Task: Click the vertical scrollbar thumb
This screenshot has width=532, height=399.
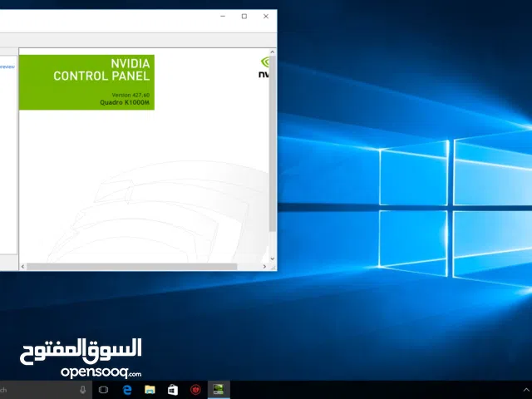Action: click(x=272, y=144)
